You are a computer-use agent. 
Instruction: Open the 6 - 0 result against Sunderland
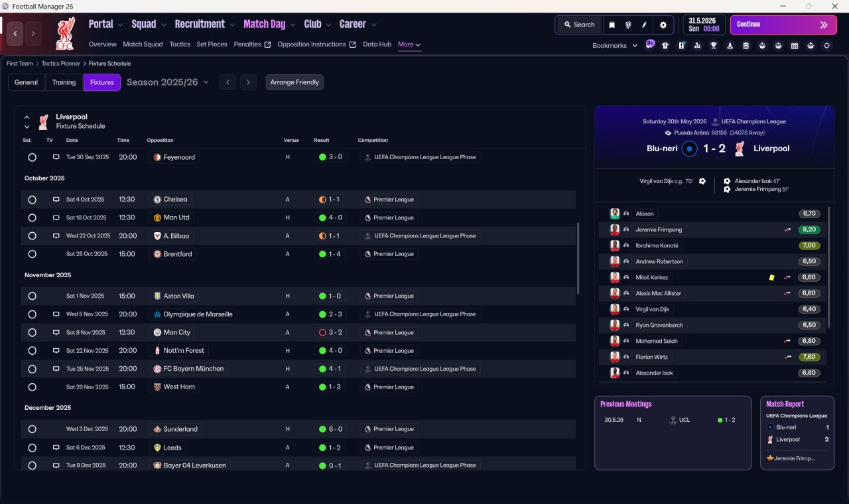[330, 429]
